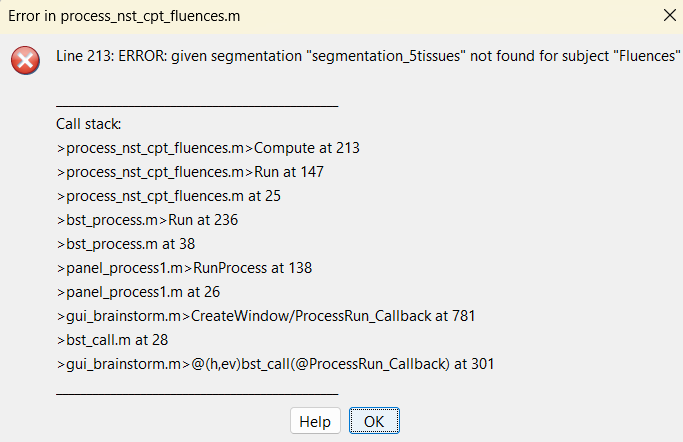Select the 'RunProcess at 138' stack entry
This screenshot has height=442, width=683.
(184, 268)
